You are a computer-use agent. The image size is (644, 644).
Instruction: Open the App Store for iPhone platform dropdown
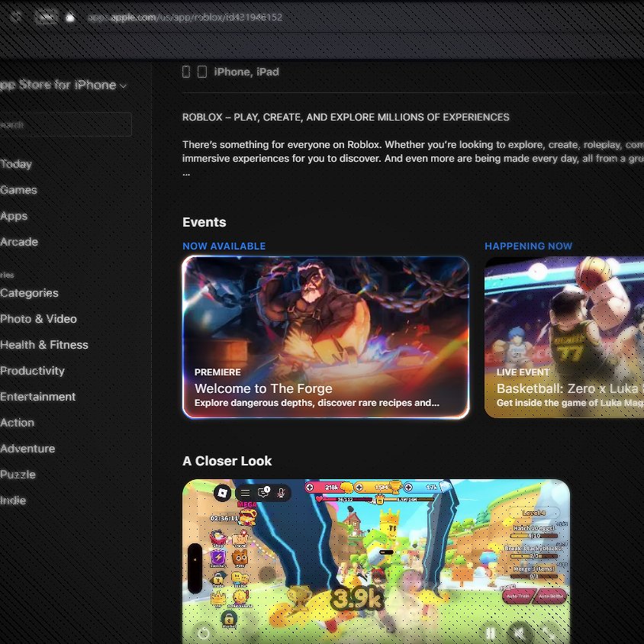[63, 85]
